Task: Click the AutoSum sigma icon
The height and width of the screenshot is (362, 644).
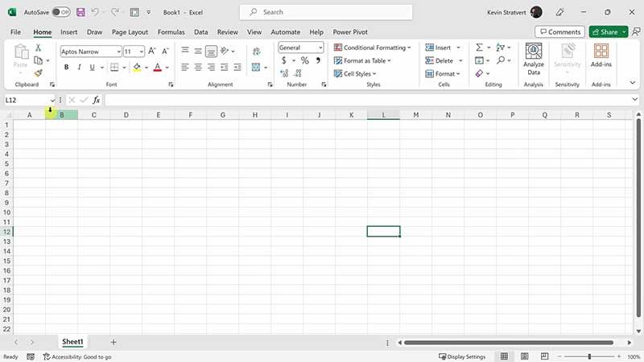Action: 479,47
